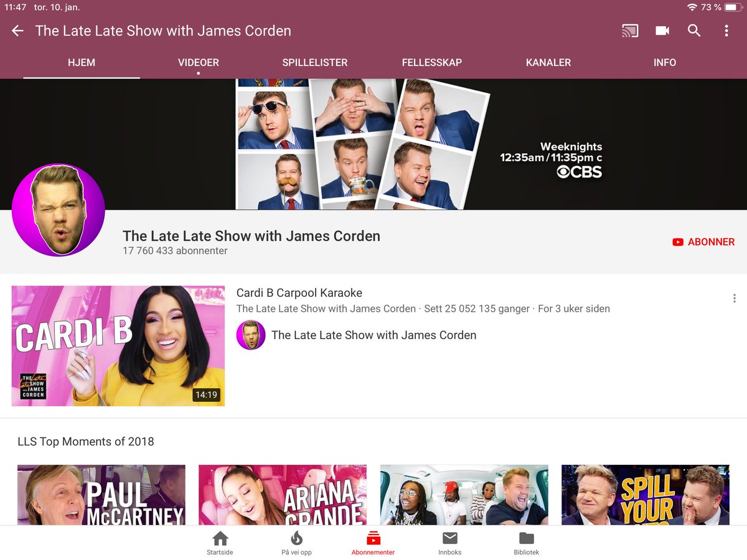This screenshot has width=747, height=560.
Task: Open the header three-dot overflow menu
Action: (726, 30)
